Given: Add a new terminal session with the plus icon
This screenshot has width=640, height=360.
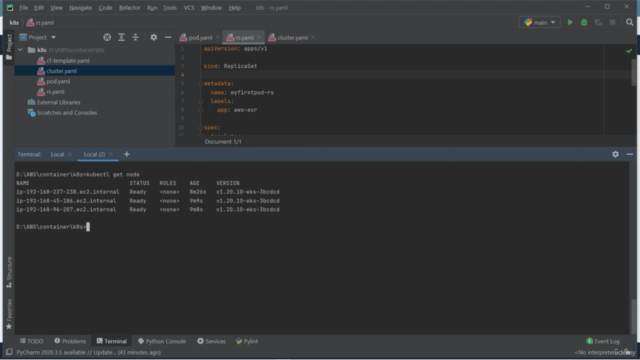Looking at the screenshot, I should (x=127, y=154).
